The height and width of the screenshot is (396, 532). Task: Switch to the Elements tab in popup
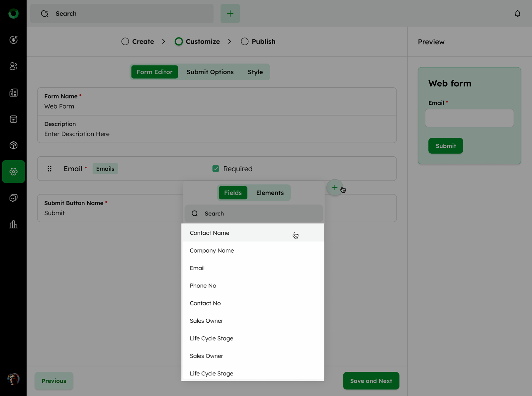coord(270,193)
